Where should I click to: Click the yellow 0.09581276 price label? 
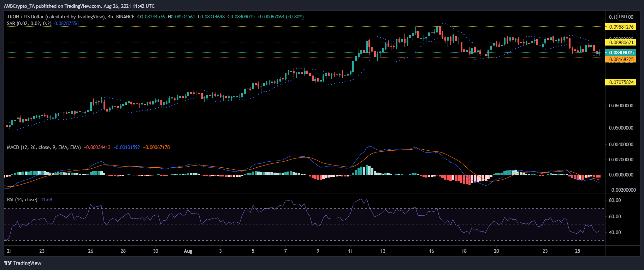621,27
